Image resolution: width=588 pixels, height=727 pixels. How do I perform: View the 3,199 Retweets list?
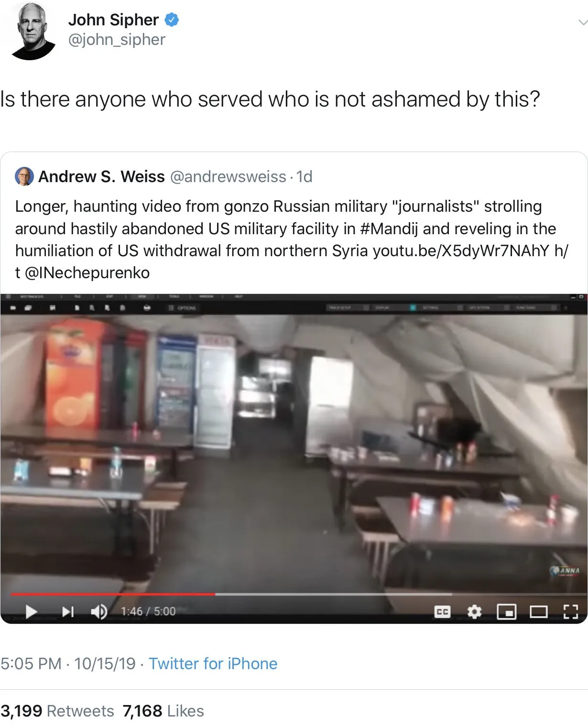pyautogui.click(x=57, y=711)
